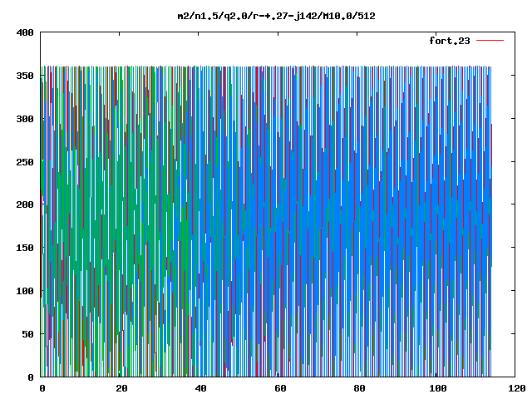The width and height of the screenshot is (532, 399).
Task: Click the y-axis label 350
Action: [25, 76]
